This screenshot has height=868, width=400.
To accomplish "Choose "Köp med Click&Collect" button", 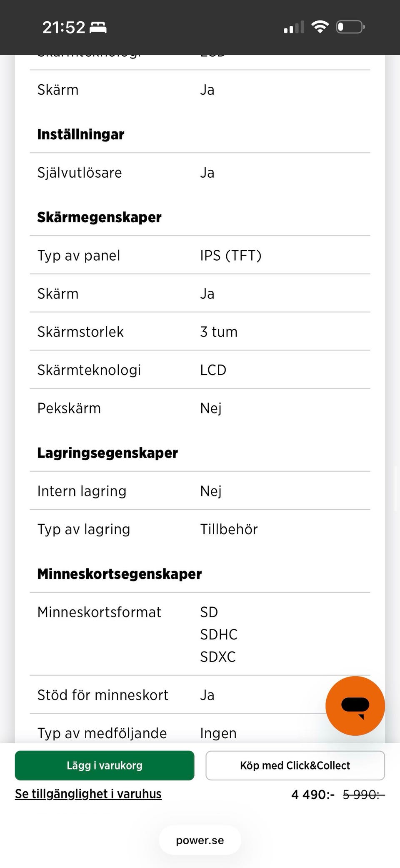I will [x=295, y=765].
